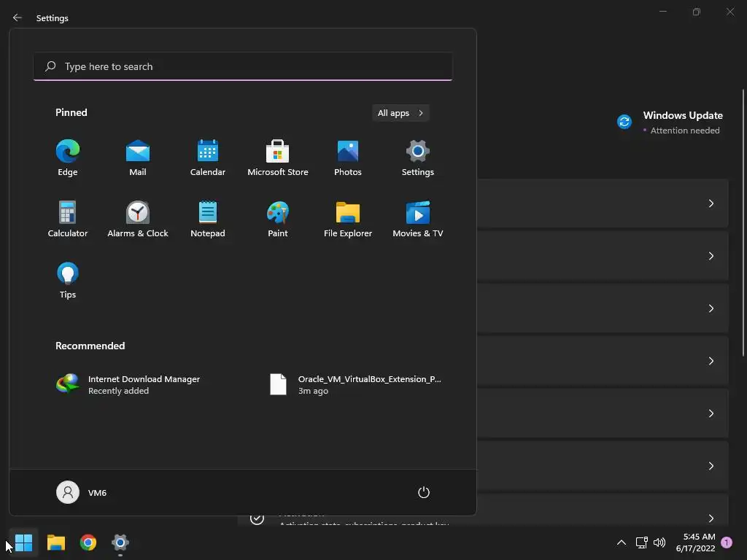Launch Movies & TV

pos(418,219)
